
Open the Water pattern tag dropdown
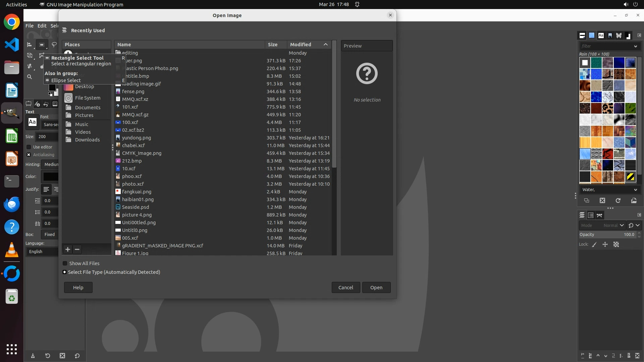pyautogui.click(x=609, y=190)
